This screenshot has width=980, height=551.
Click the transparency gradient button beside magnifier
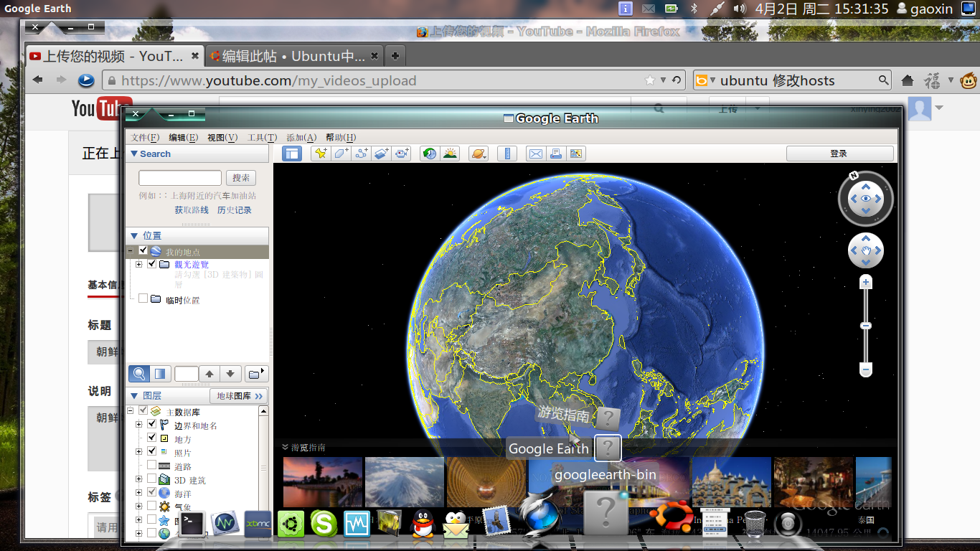(159, 374)
